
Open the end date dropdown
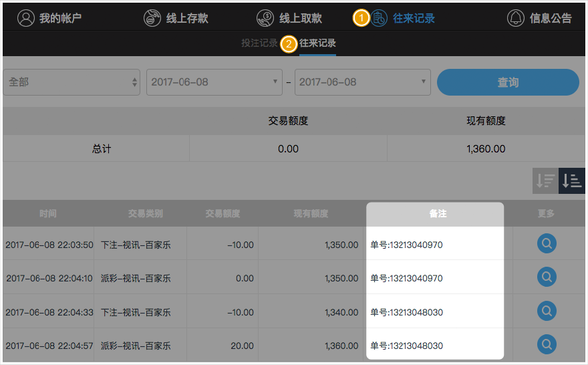pos(362,82)
